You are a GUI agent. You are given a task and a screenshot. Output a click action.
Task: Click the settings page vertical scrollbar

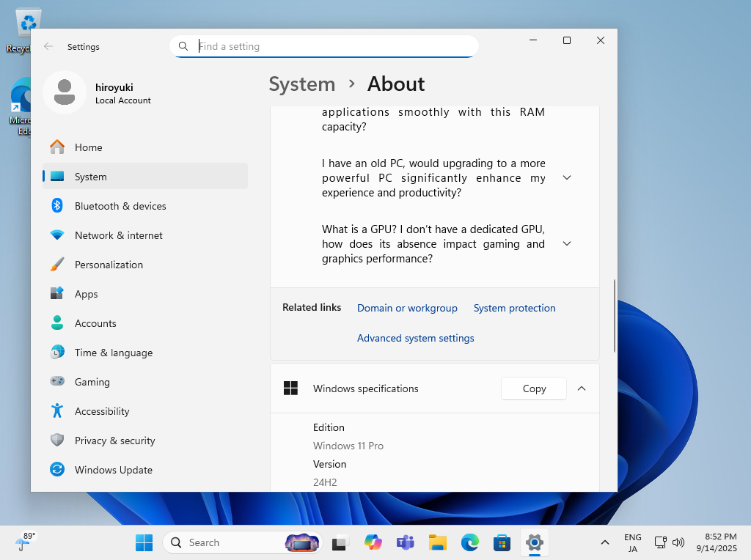(x=614, y=317)
